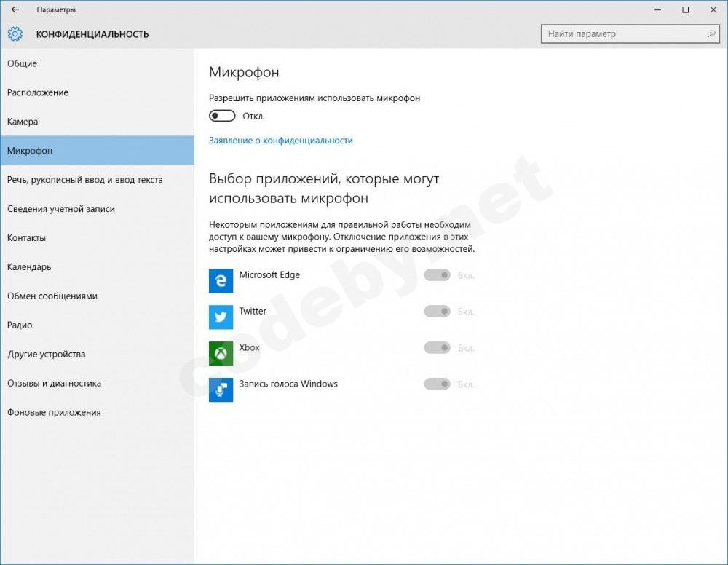
Task: Open the Расположение section
Action: point(97,92)
